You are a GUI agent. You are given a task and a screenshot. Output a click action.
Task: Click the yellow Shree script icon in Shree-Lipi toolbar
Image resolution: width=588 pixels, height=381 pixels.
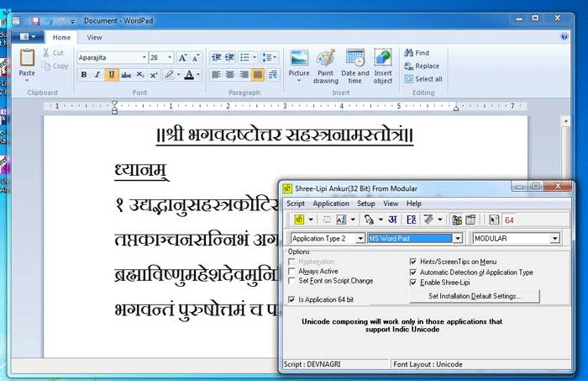pyautogui.click(x=299, y=220)
